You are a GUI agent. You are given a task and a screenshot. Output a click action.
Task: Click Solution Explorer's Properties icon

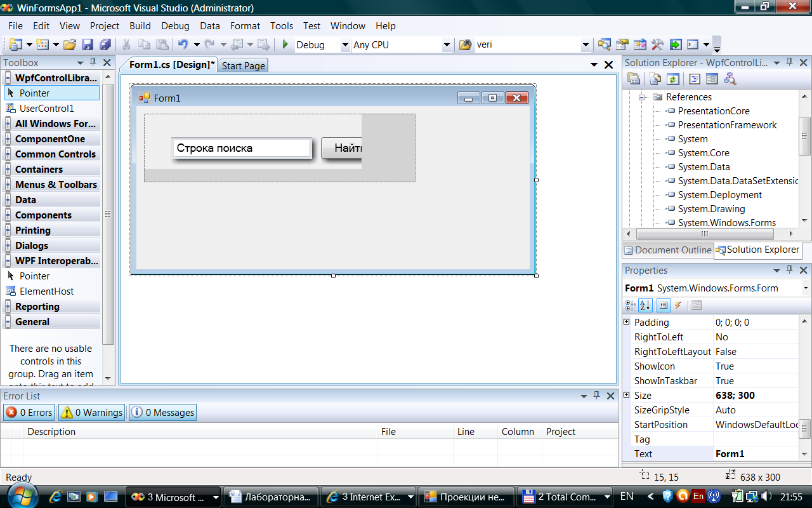pos(634,79)
